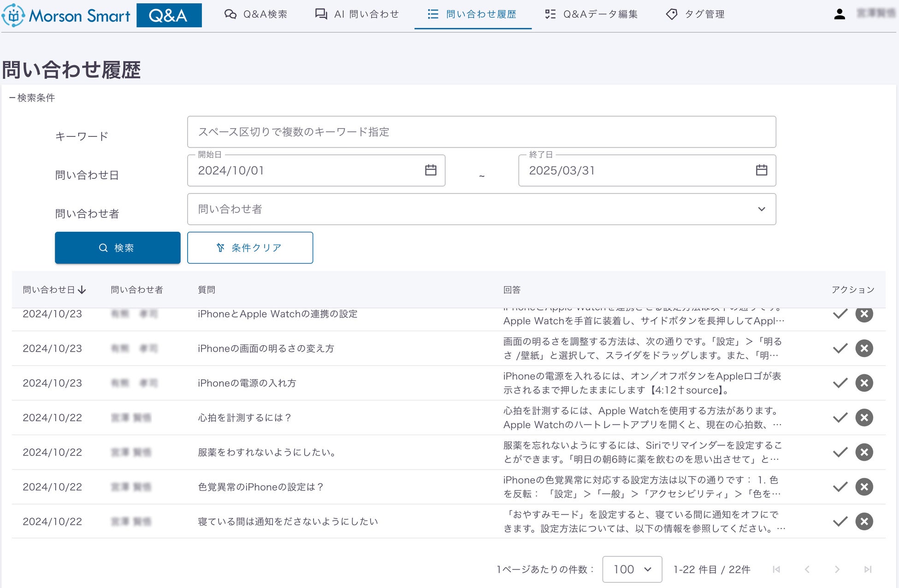
Task: Go to the next results page arrow
Action: tap(837, 570)
